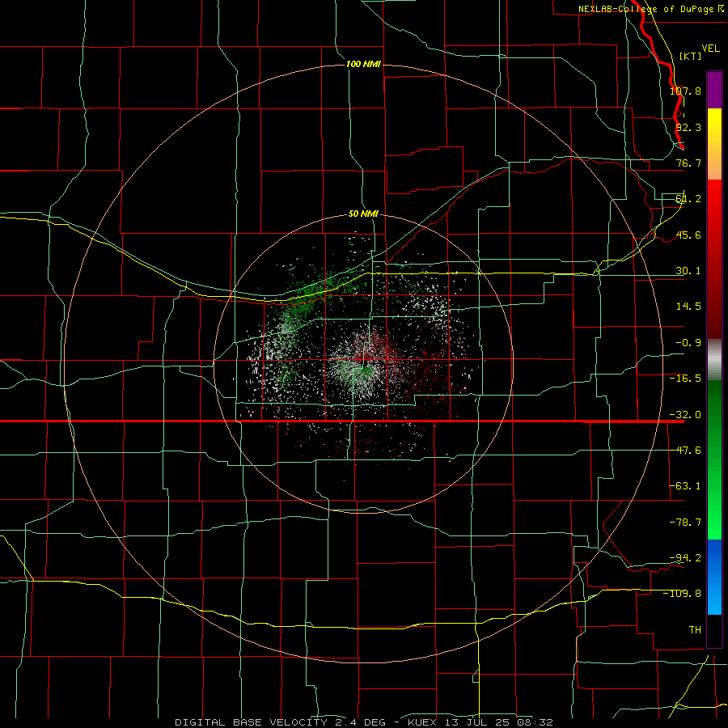The width and height of the screenshot is (728, 728).
Task: Click the 61.2 legend value
Action: [688, 199]
